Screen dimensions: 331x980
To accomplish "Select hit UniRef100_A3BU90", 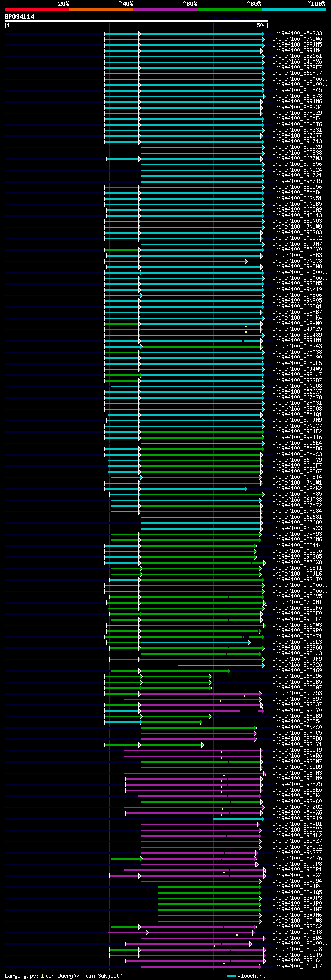I will point(297,358).
